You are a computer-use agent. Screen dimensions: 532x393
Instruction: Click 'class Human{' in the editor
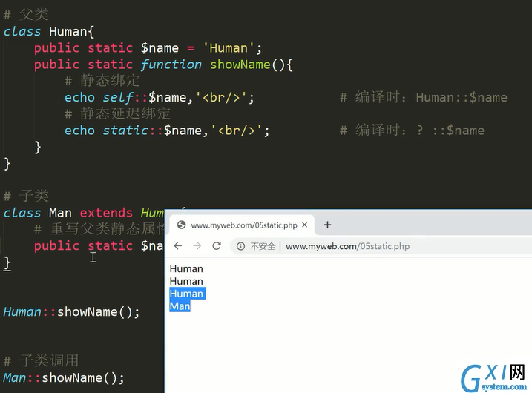tap(49, 32)
